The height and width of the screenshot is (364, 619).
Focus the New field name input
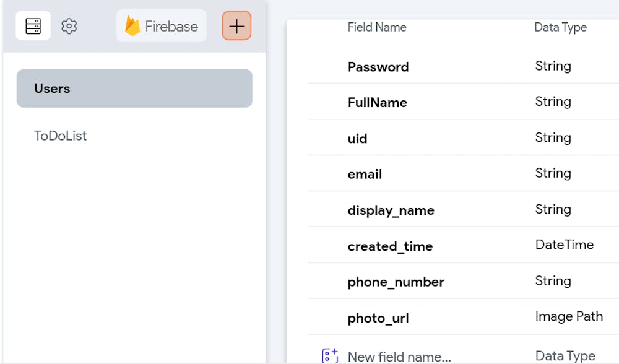(x=399, y=357)
